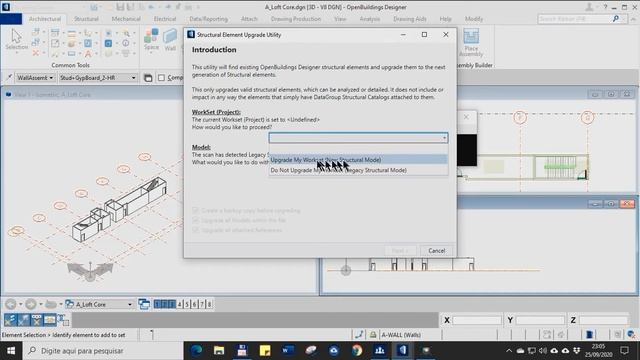Click the blue square icon in Common Tools
This screenshot has height=360, width=640.
[109, 43]
